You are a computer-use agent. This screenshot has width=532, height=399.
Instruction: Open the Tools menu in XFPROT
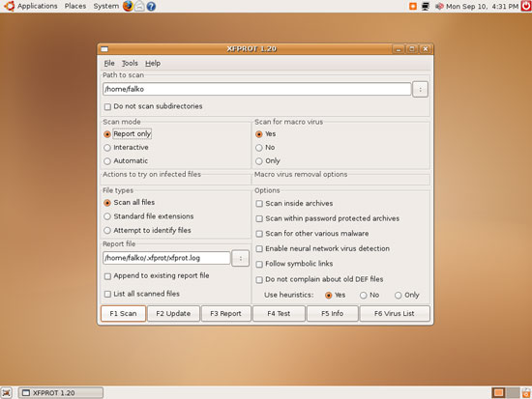[x=130, y=63]
